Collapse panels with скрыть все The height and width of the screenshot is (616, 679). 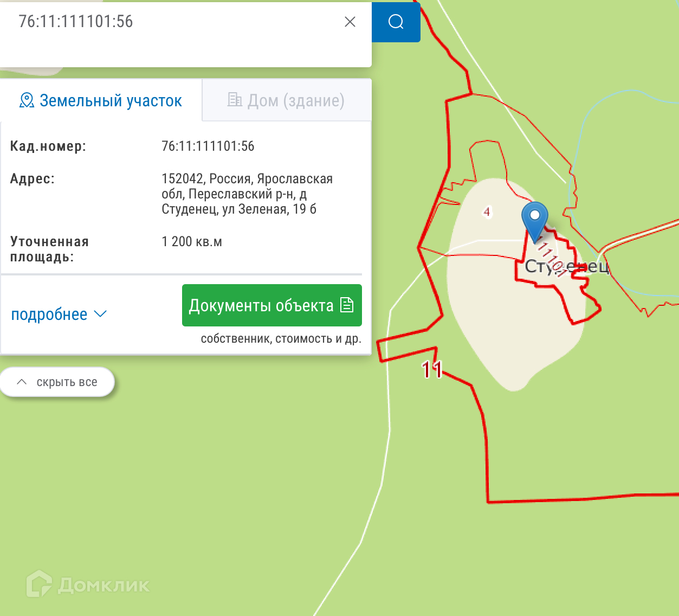pyautogui.click(x=57, y=382)
